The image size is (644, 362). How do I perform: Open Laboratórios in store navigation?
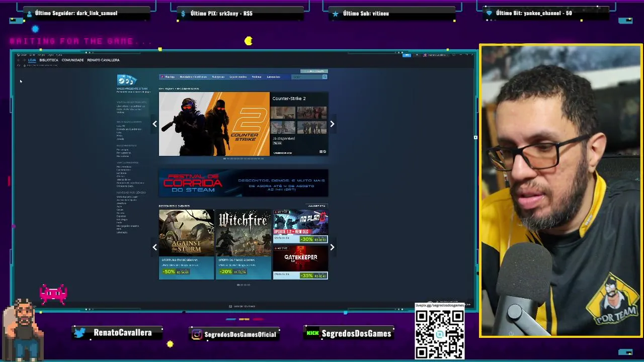(x=273, y=77)
